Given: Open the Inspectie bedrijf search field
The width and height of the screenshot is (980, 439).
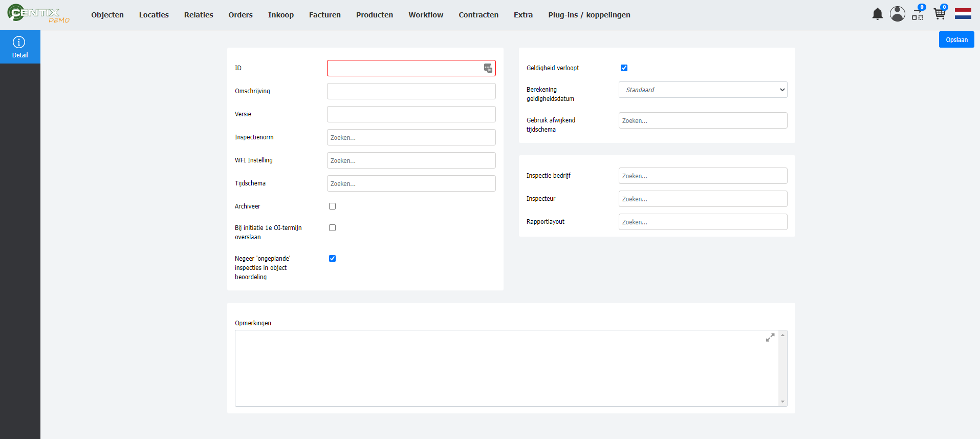Looking at the screenshot, I should click(x=703, y=176).
